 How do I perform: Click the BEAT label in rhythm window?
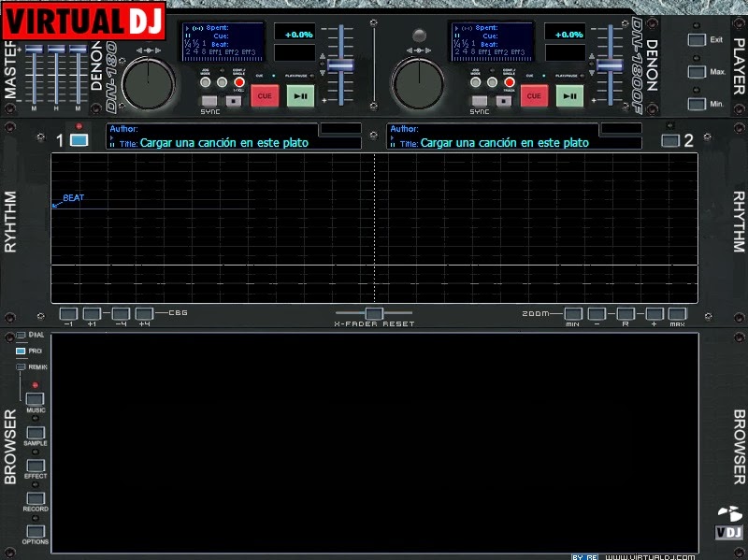74,198
